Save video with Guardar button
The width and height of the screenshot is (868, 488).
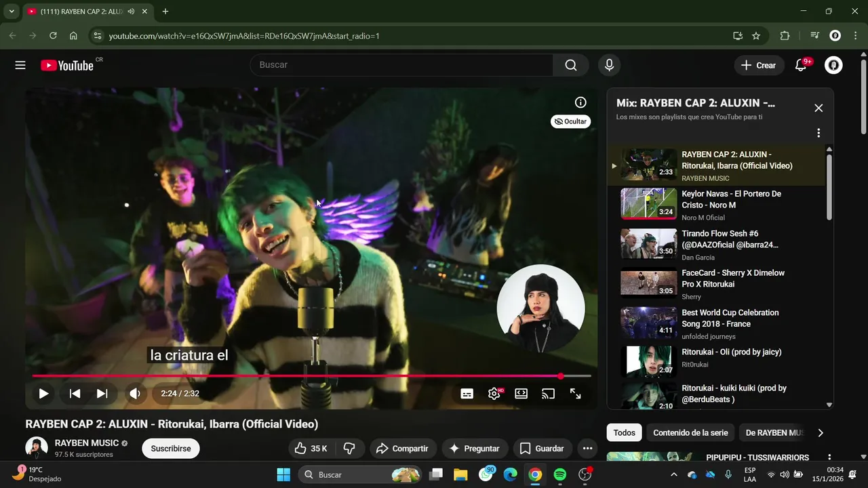542,449
